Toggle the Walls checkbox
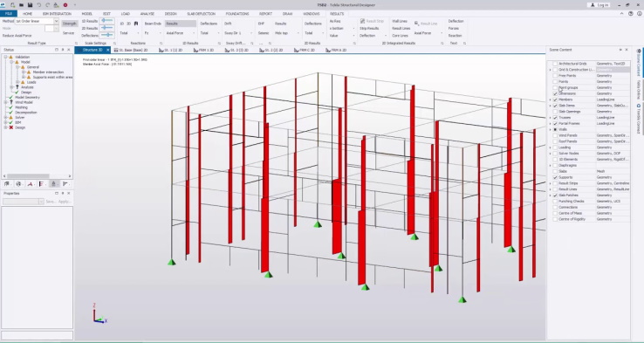644x343 pixels. pos(555,129)
